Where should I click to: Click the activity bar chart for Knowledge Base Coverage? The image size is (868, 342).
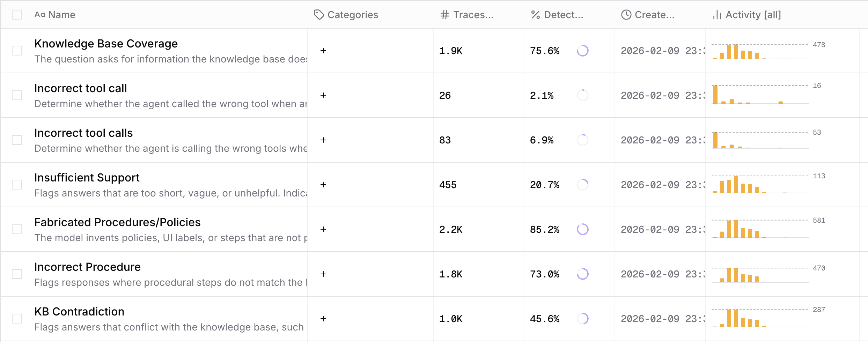point(760,52)
